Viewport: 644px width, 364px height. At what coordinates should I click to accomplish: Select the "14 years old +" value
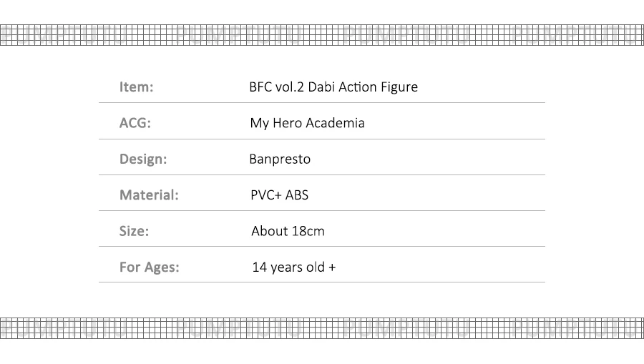pos(293,267)
